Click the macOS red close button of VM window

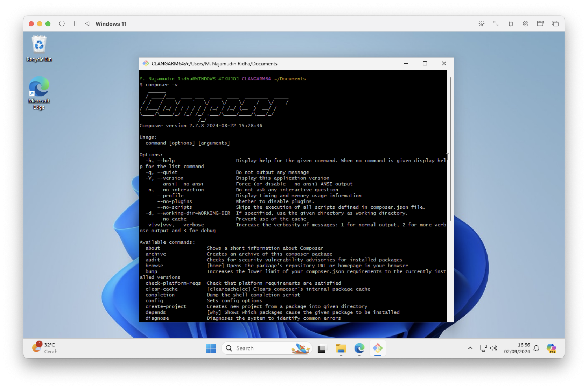pos(31,24)
